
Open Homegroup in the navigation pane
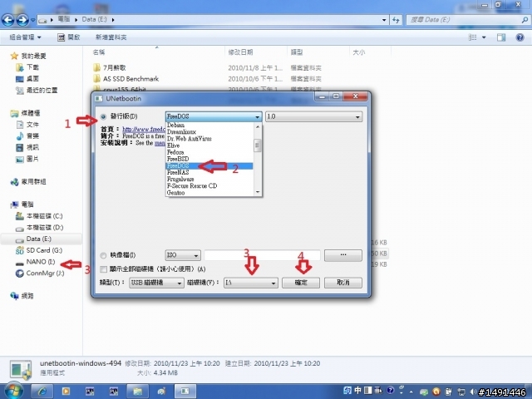pos(28,182)
